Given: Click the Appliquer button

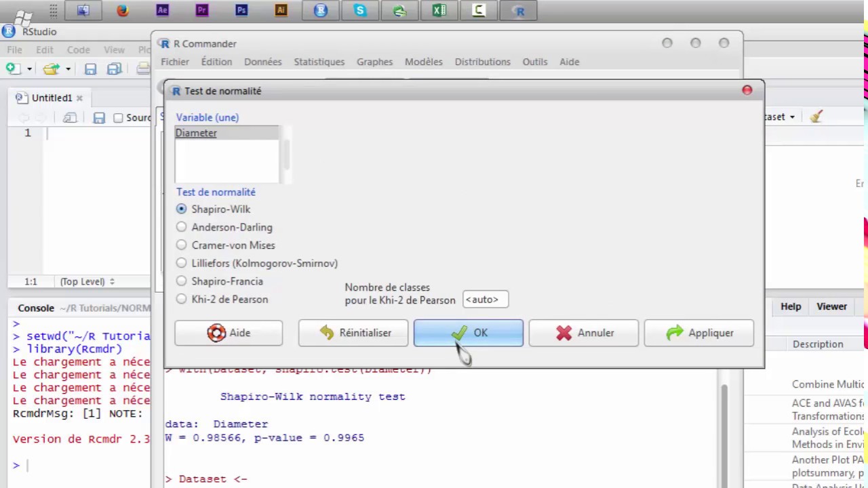Looking at the screenshot, I should (698, 333).
